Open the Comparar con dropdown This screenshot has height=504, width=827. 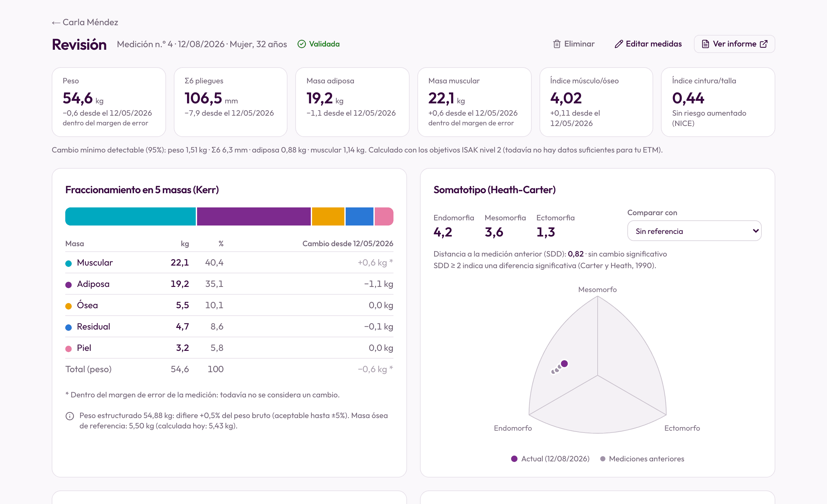pos(694,231)
